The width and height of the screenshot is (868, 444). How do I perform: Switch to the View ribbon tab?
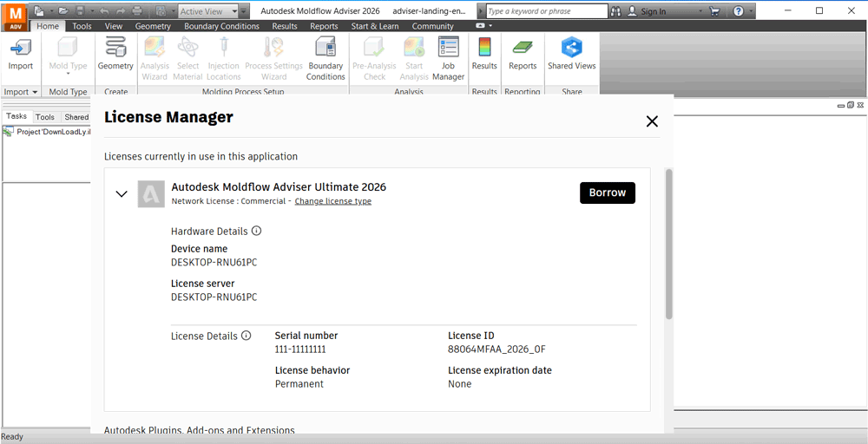pyautogui.click(x=114, y=26)
